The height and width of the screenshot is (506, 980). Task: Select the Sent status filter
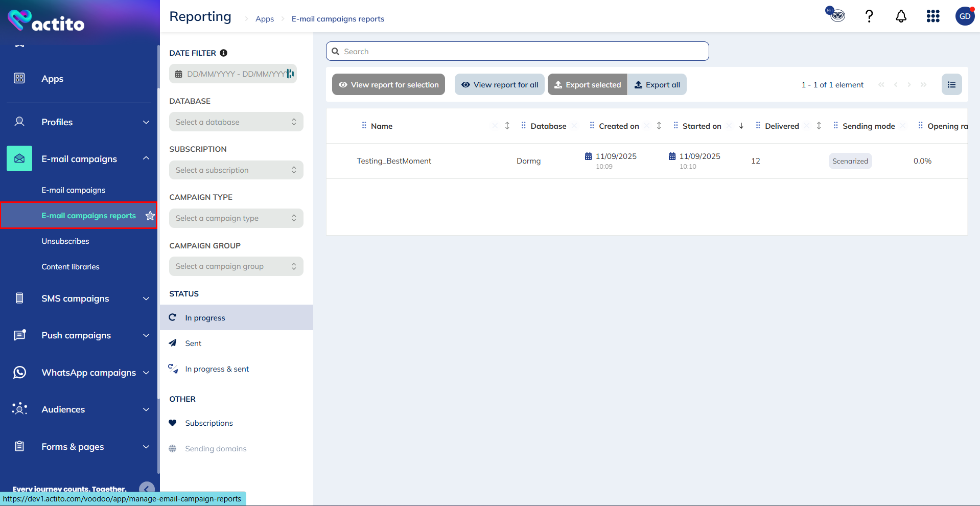pos(193,343)
